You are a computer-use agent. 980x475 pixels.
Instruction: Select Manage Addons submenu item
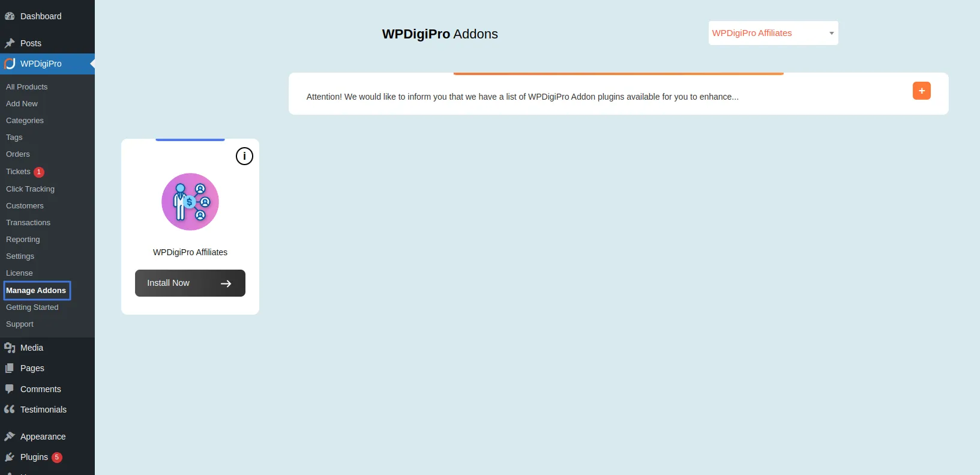click(x=37, y=291)
